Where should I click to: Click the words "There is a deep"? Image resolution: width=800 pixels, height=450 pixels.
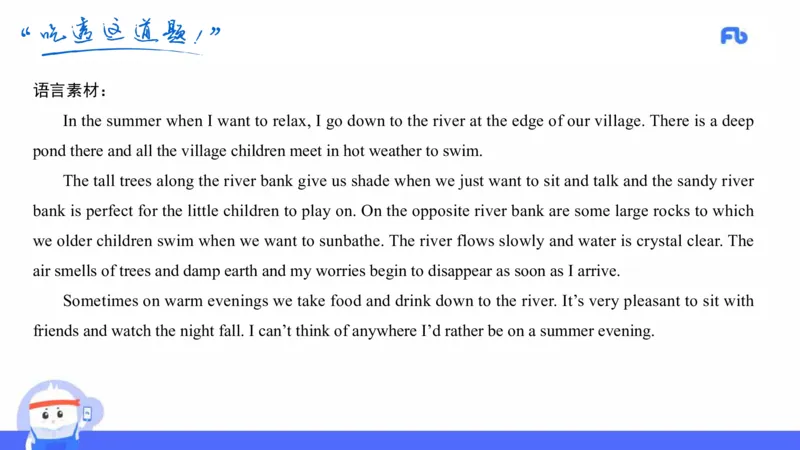tap(700, 122)
